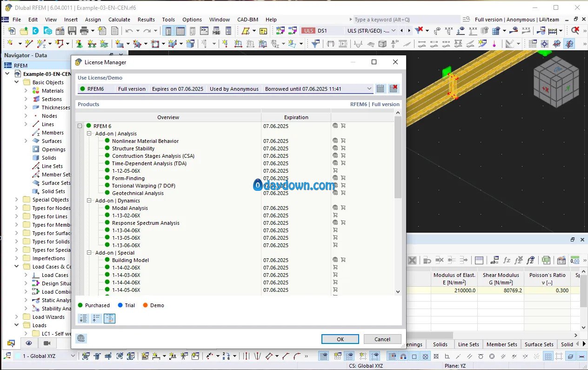Toggle the Tables panel toolbar icon

click(180, 31)
